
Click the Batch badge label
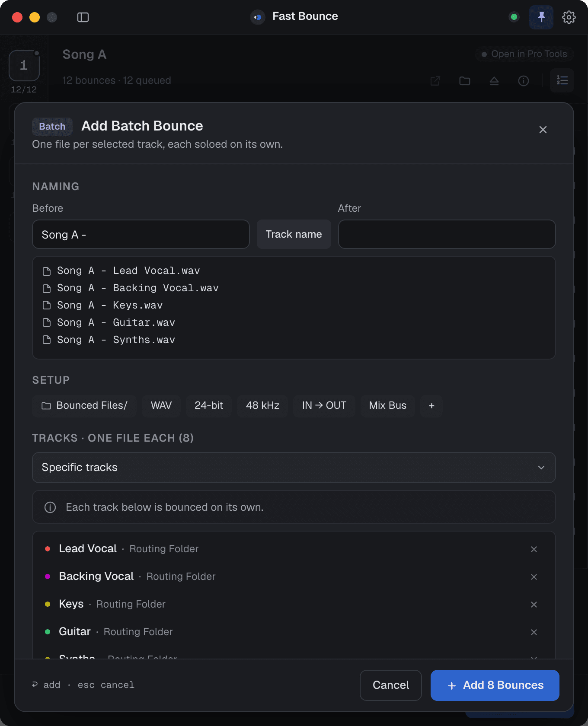[x=52, y=127]
